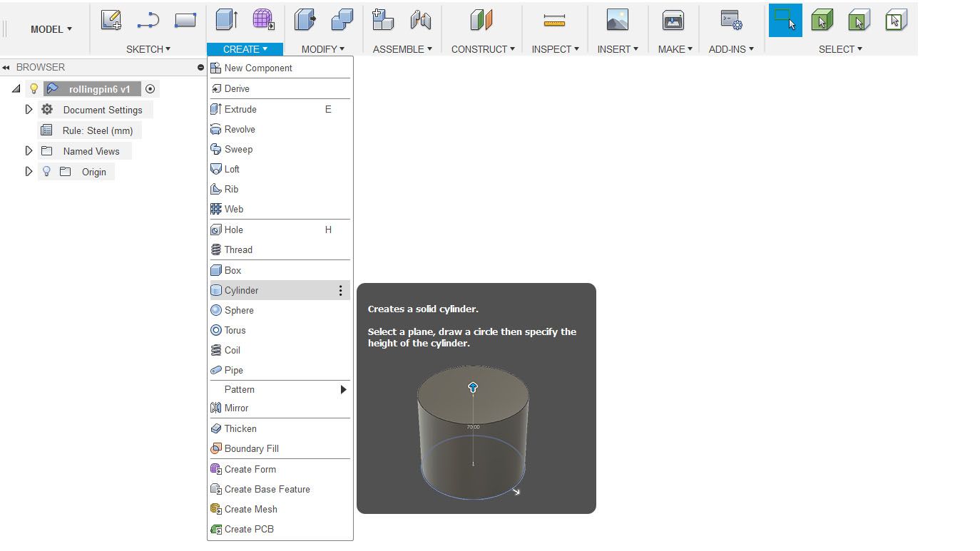Click the Extrude icon in the toolbar
The image size is (980, 551).
pos(226,20)
